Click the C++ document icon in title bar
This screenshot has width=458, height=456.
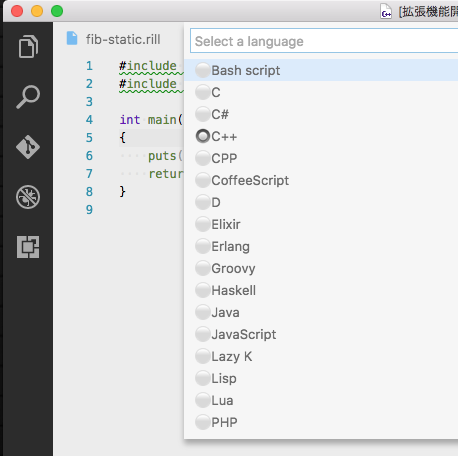pos(386,11)
